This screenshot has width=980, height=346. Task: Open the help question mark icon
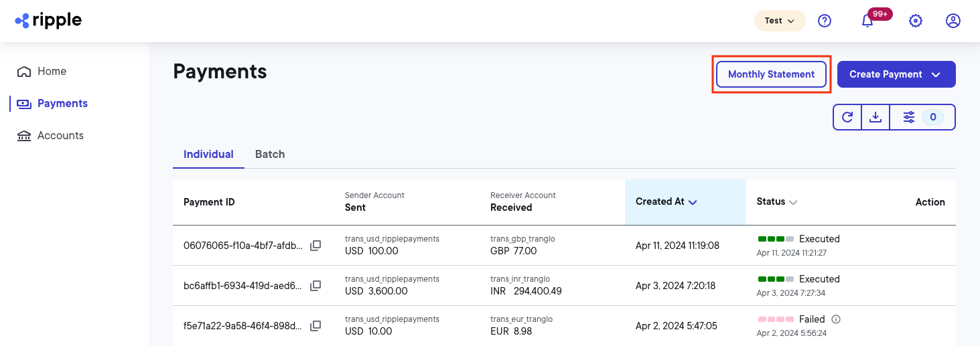[x=825, y=21]
